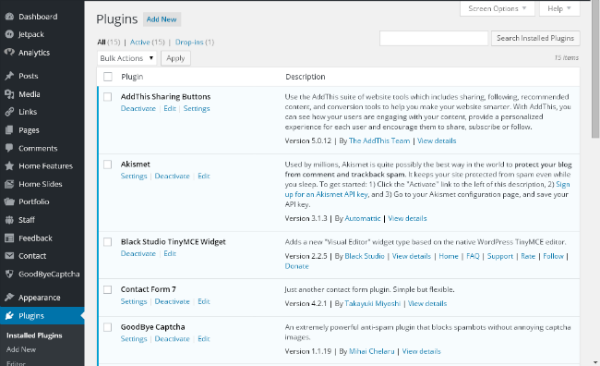Click the Home Slides icon
The width and height of the screenshot is (600, 366).
click(9, 184)
